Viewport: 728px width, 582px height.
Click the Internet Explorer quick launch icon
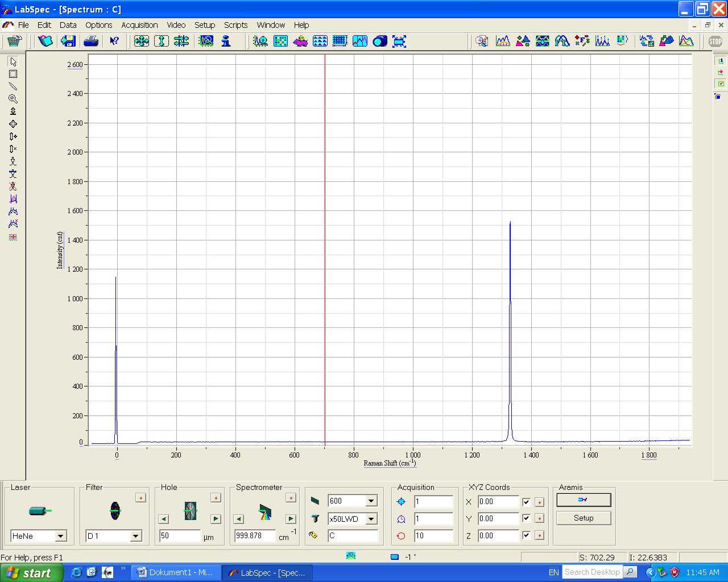pos(77,573)
